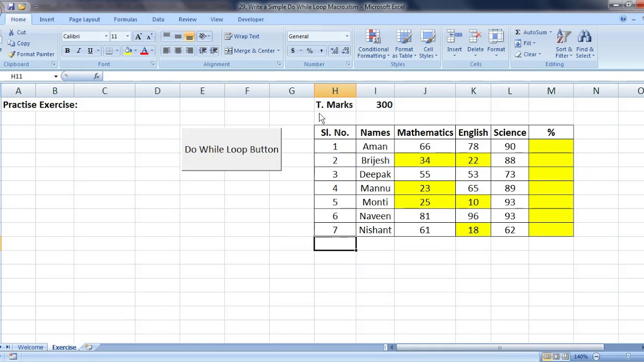The height and width of the screenshot is (362, 644).
Task: Click the Font Color icon
Action: point(144,51)
